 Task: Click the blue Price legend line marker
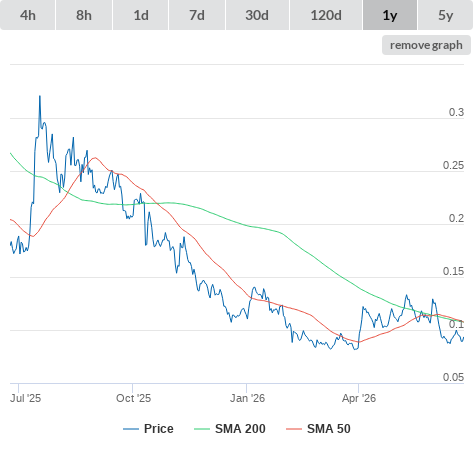pos(131,429)
